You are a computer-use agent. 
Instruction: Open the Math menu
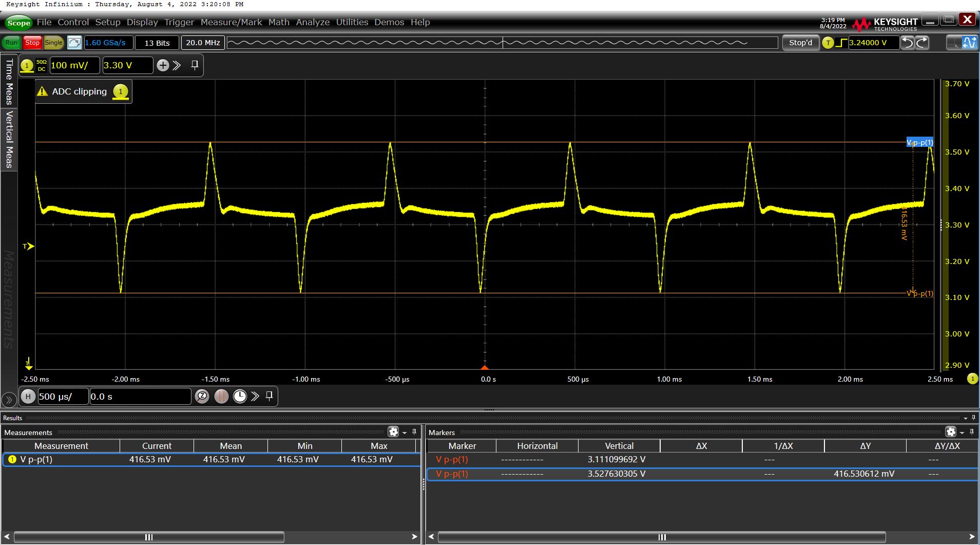pos(279,22)
